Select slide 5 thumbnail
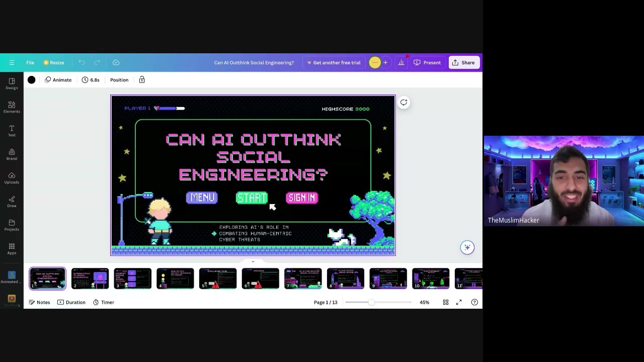 [218, 279]
